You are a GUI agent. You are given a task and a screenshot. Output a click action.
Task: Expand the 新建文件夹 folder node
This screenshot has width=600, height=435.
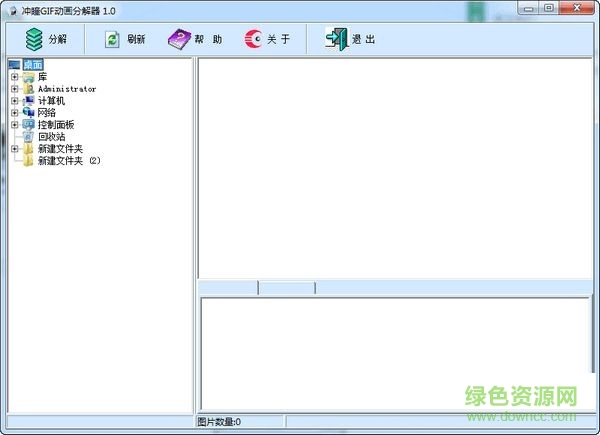click(14, 149)
